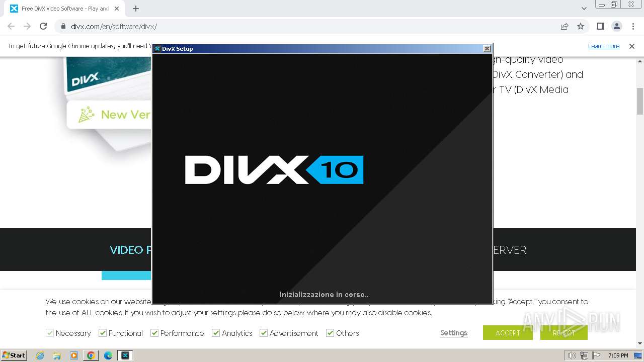Uncheck the Advertisement cookies checkbox
Image resolution: width=644 pixels, height=362 pixels.
pos(264,333)
